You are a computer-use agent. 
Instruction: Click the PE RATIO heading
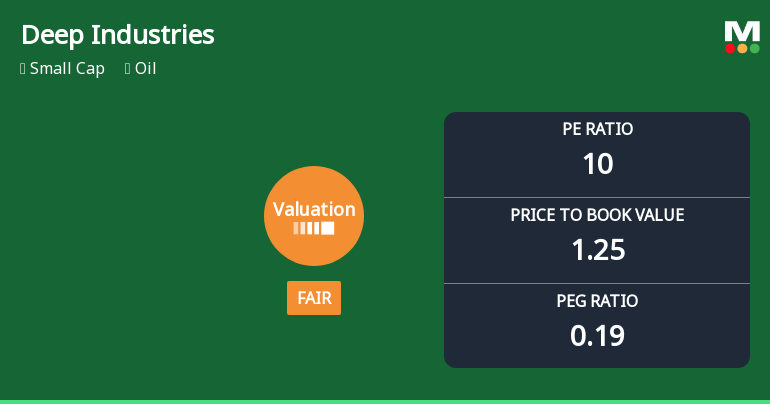(597, 129)
